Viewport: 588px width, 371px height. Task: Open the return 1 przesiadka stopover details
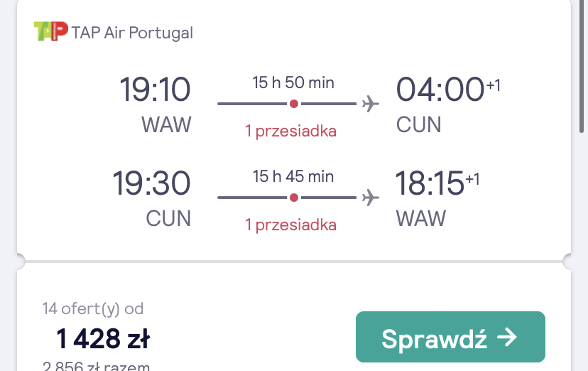(290, 225)
